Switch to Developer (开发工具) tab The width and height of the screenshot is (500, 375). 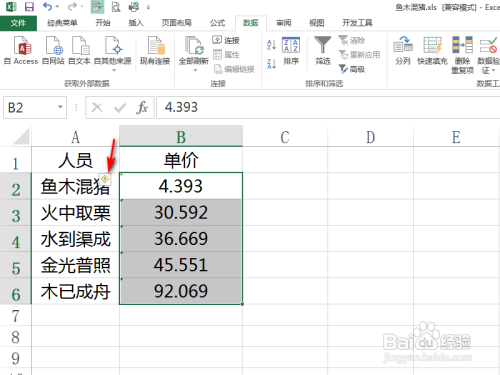pyautogui.click(x=357, y=23)
